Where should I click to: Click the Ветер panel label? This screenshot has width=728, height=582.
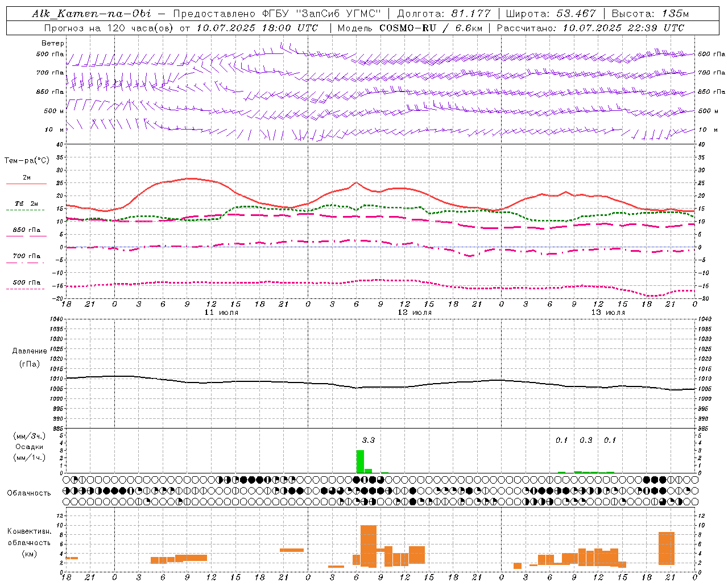click(x=53, y=43)
